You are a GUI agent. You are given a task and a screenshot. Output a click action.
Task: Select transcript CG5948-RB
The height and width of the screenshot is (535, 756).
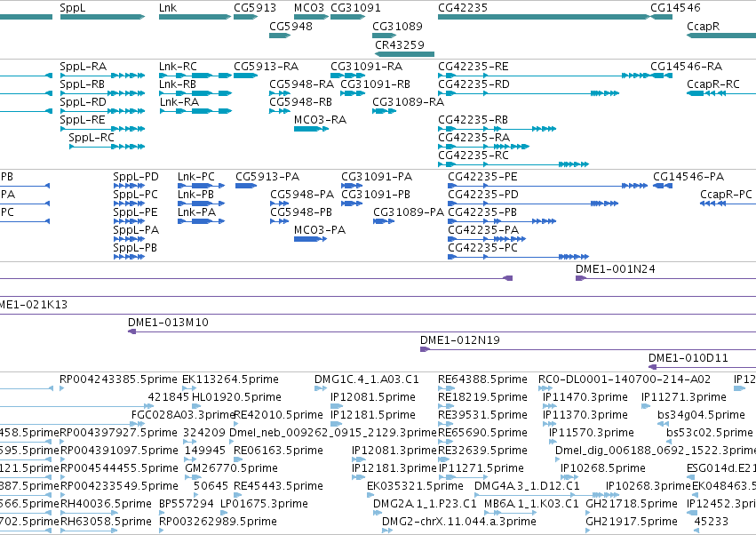pos(280,111)
